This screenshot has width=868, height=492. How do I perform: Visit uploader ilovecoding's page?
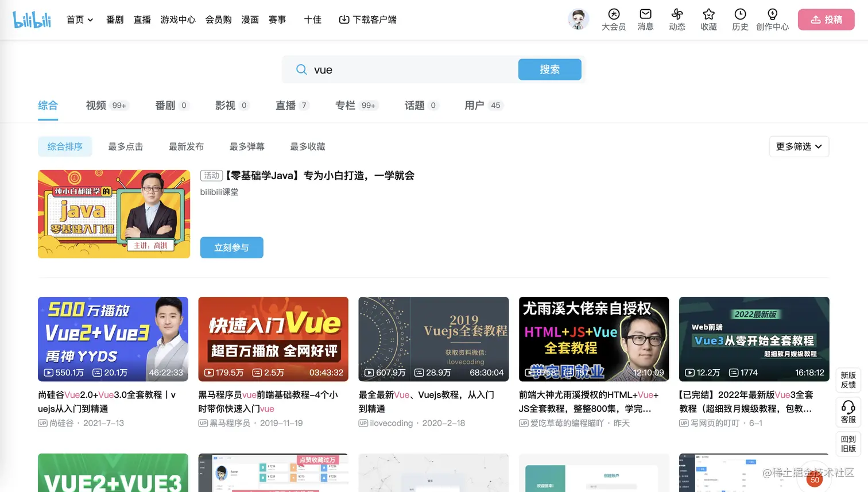[392, 423]
